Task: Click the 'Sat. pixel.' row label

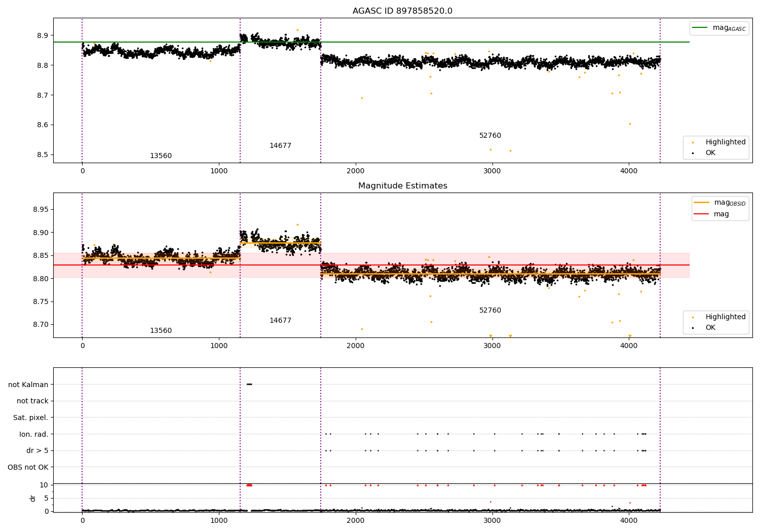Action: (31, 418)
